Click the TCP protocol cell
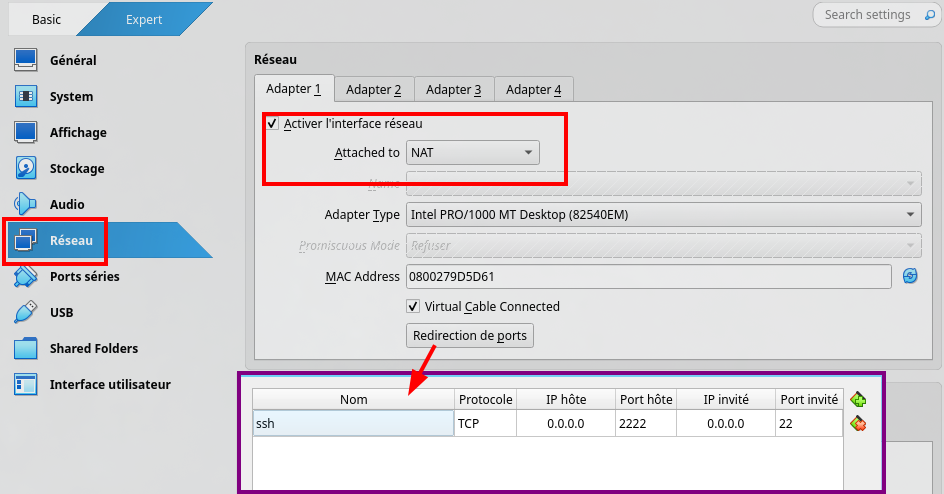 (485, 424)
